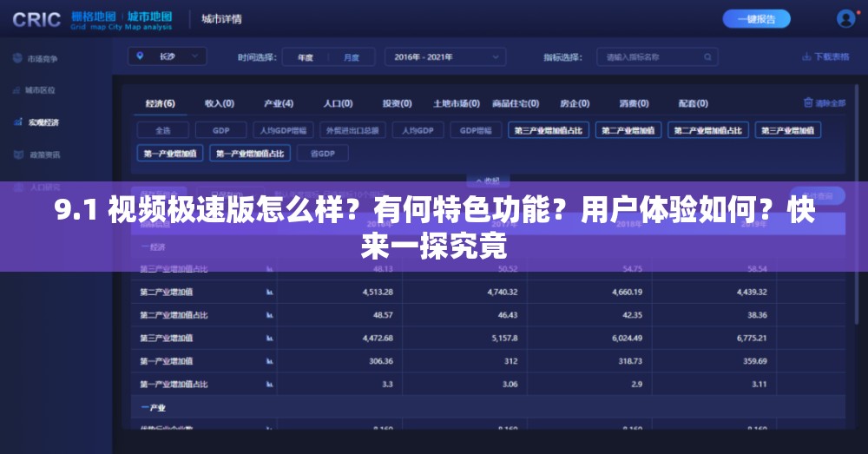Click the search magnifier in indicator field
Image resolution: width=868 pixels, height=454 pixels.
(x=707, y=57)
